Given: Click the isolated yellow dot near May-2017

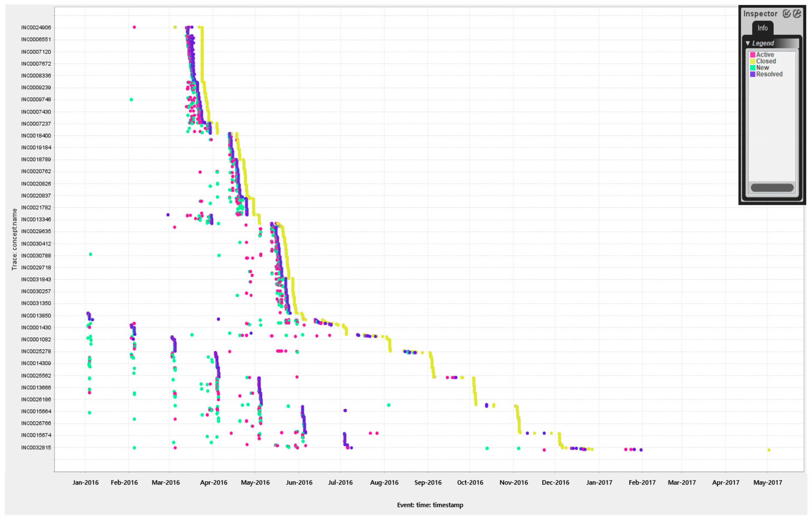Looking at the screenshot, I should [769, 450].
